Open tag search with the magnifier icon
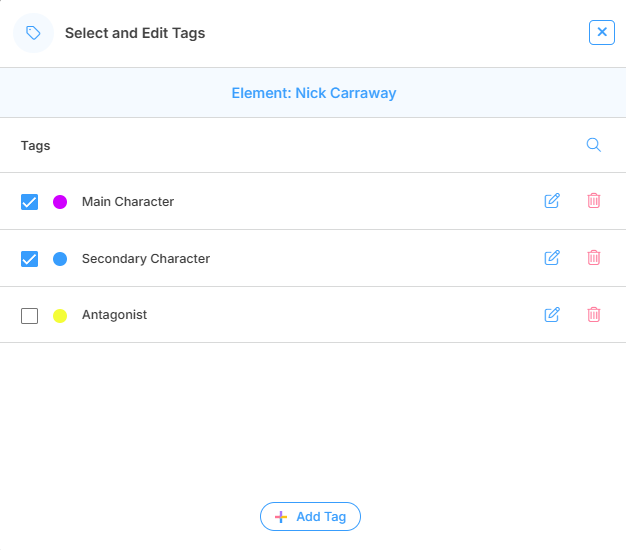The image size is (626, 550). tap(593, 145)
